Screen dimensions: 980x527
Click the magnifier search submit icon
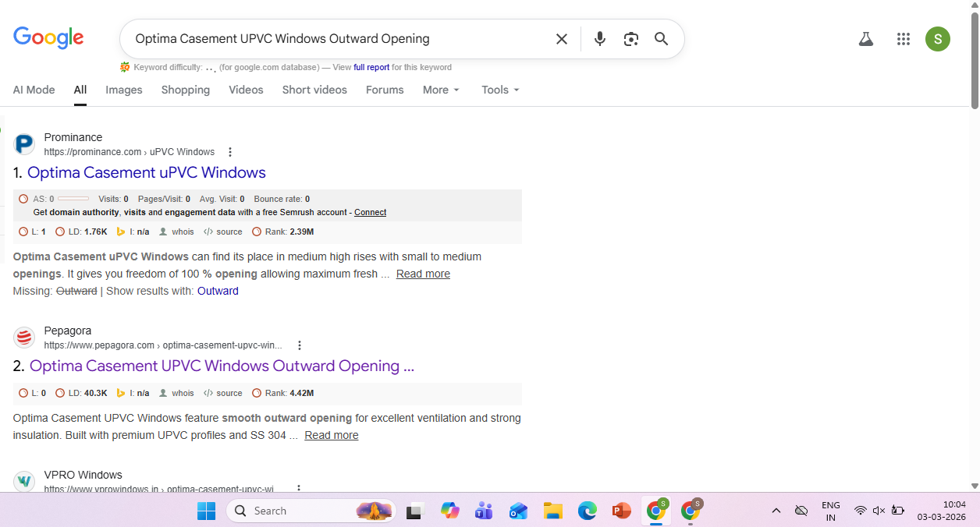click(662, 39)
